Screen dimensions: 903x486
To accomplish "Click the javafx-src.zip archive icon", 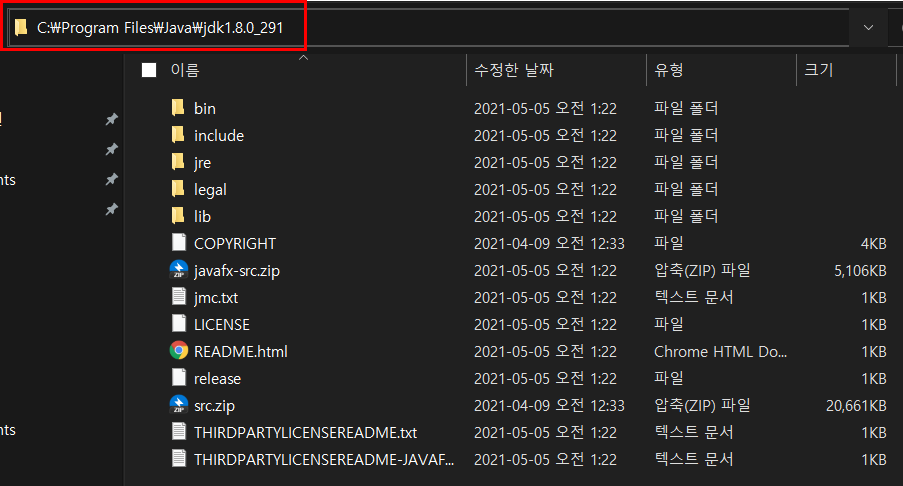I will point(179,269).
